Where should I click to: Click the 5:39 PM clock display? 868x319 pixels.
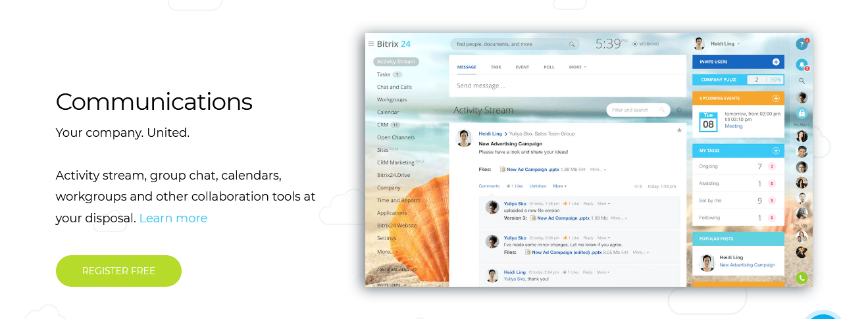click(x=611, y=44)
